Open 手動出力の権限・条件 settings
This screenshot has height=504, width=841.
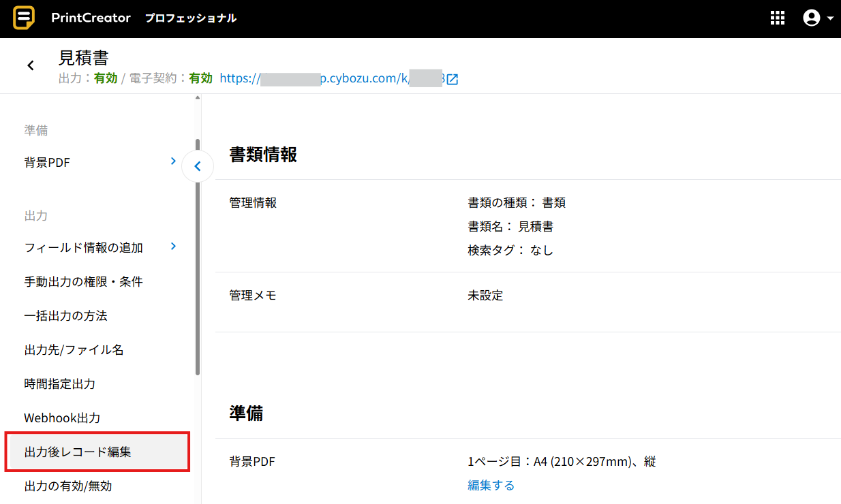[83, 282]
